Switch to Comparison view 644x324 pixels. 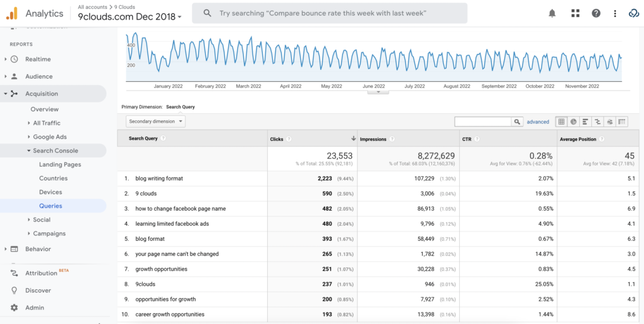pyautogui.click(x=597, y=121)
